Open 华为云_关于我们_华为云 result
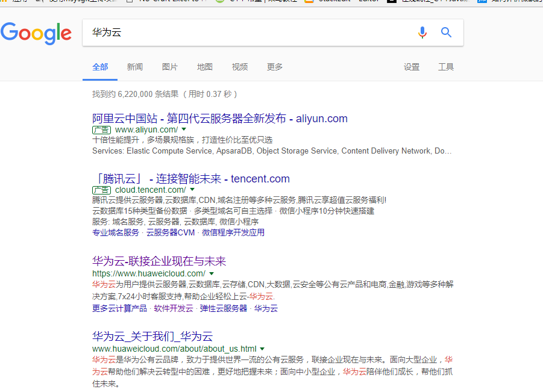The width and height of the screenshot is (543, 392). (152, 336)
